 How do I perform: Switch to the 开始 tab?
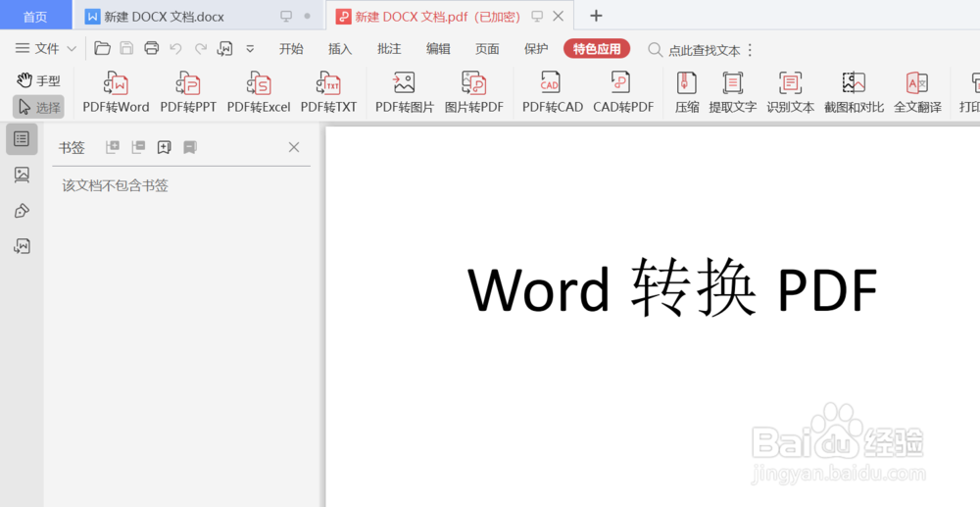tap(291, 49)
